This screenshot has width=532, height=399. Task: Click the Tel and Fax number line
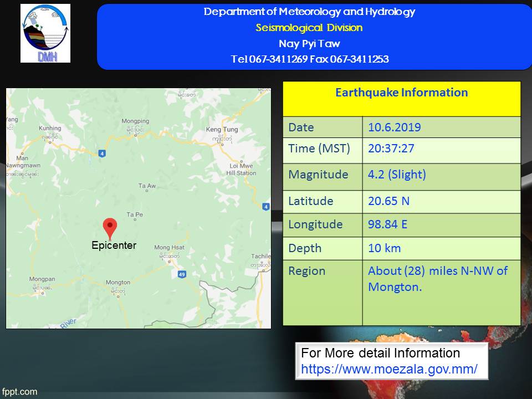tap(310, 59)
